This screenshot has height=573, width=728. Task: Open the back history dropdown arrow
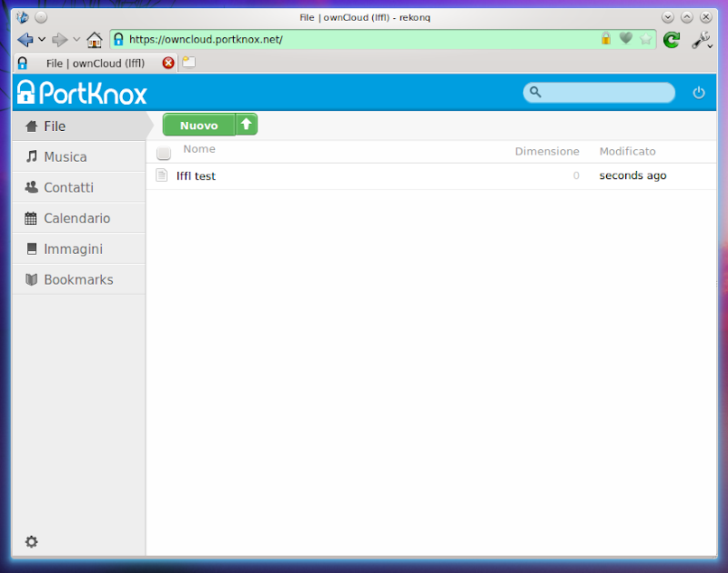coord(42,39)
